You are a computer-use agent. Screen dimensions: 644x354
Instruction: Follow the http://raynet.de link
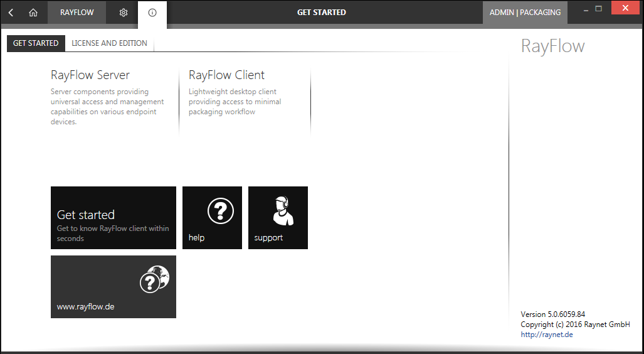click(x=547, y=335)
